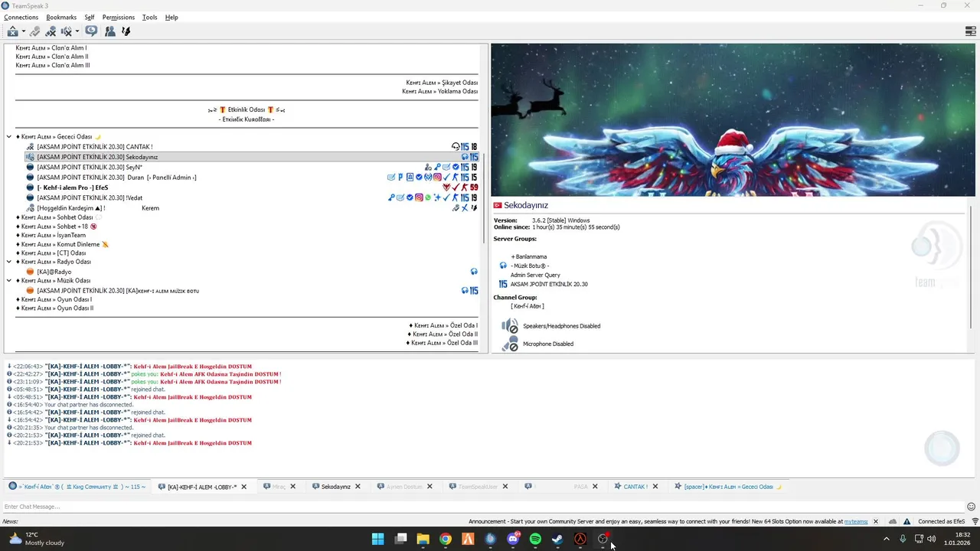Screen dimensions: 980x551
Task: Open the Bookmarks menu
Action: click(61, 17)
